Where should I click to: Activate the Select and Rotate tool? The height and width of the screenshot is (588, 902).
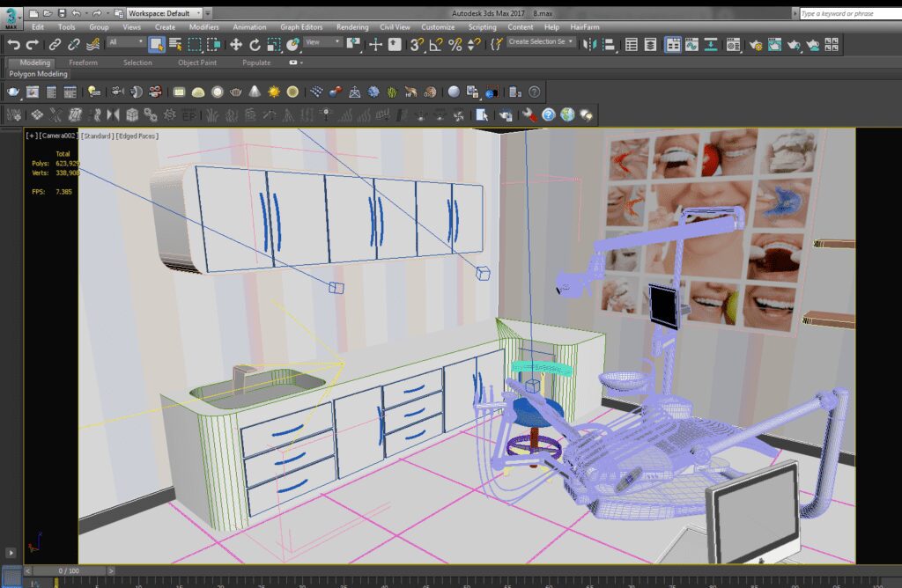256,44
